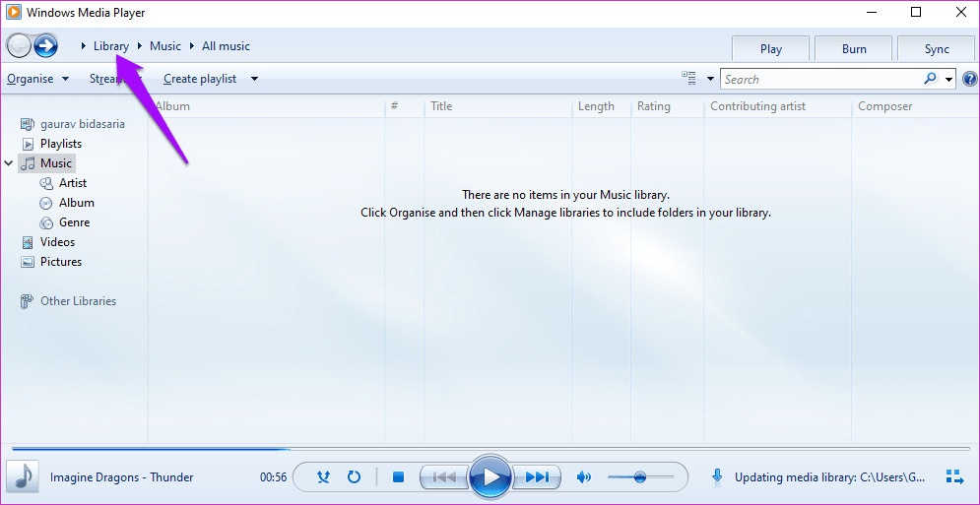
Task: Open the root breadcrumb arrow before Library
Action: [x=84, y=46]
